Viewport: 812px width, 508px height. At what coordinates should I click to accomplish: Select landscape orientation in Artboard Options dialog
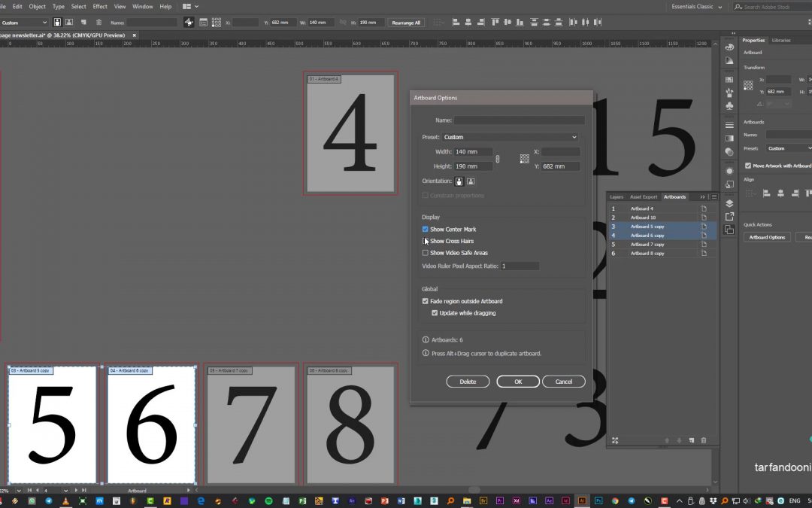(470, 181)
